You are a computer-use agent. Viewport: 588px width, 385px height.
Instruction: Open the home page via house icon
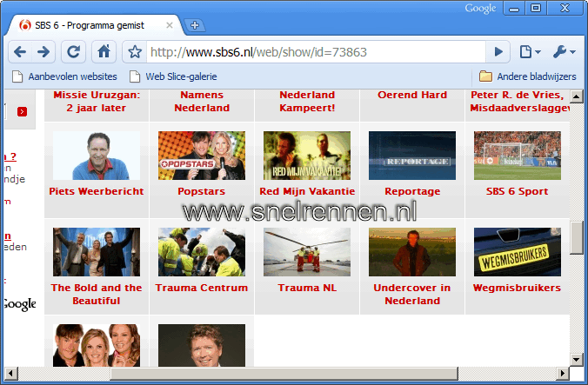pyautogui.click(x=104, y=51)
